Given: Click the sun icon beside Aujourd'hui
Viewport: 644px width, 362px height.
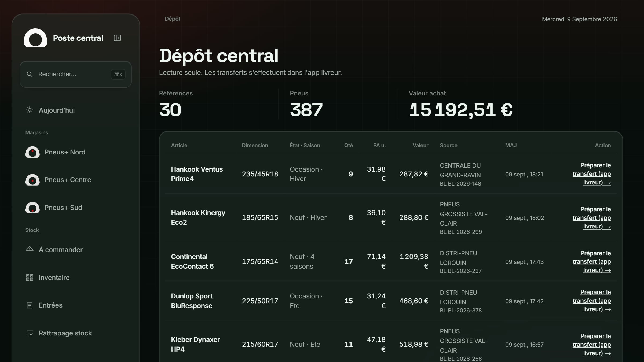Looking at the screenshot, I should [30, 110].
